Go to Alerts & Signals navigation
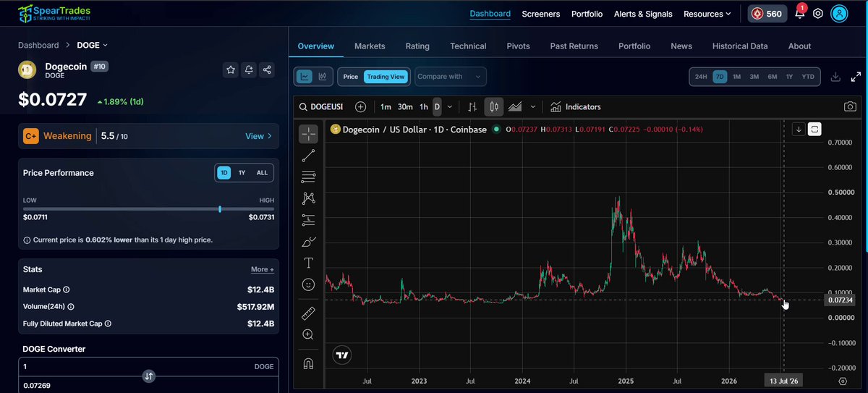The height and width of the screenshot is (393, 868). point(643,14)
